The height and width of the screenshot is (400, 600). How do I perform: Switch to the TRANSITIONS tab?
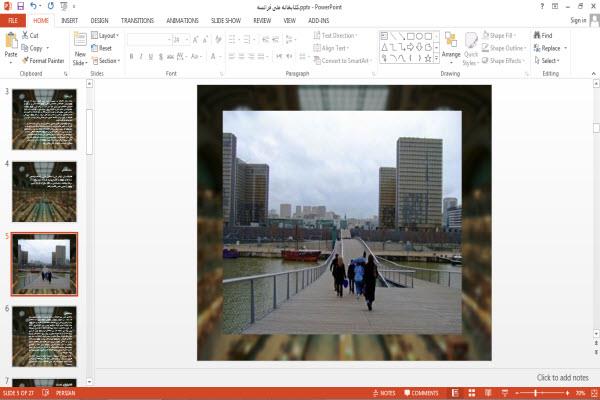137,20
